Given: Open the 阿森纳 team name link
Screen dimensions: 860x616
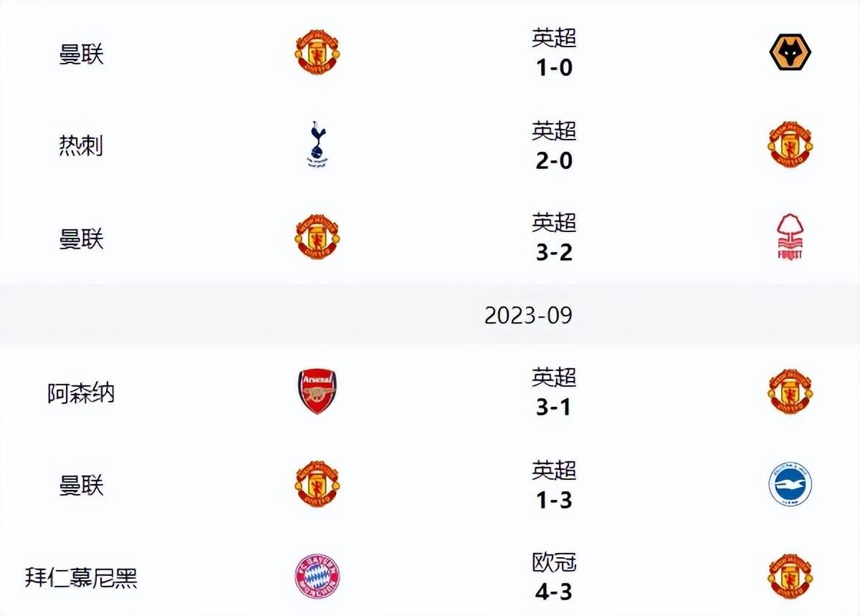Looking at the screenshot, I should click(81, 393).
